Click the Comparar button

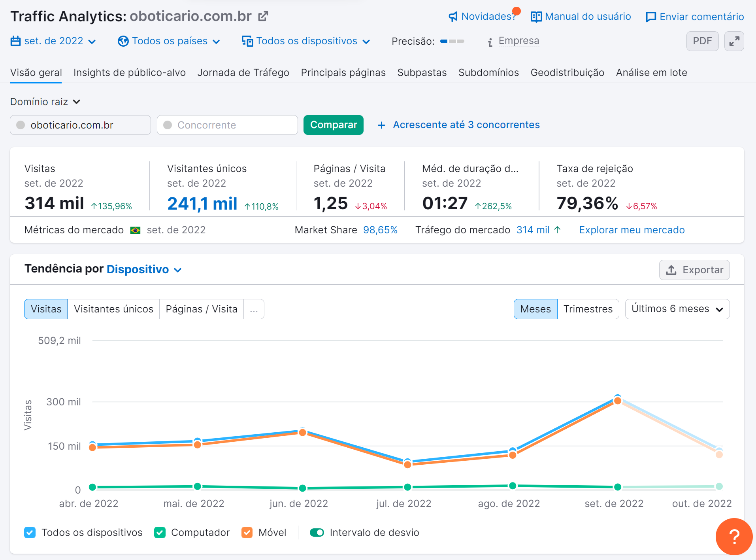click(333, 125)
